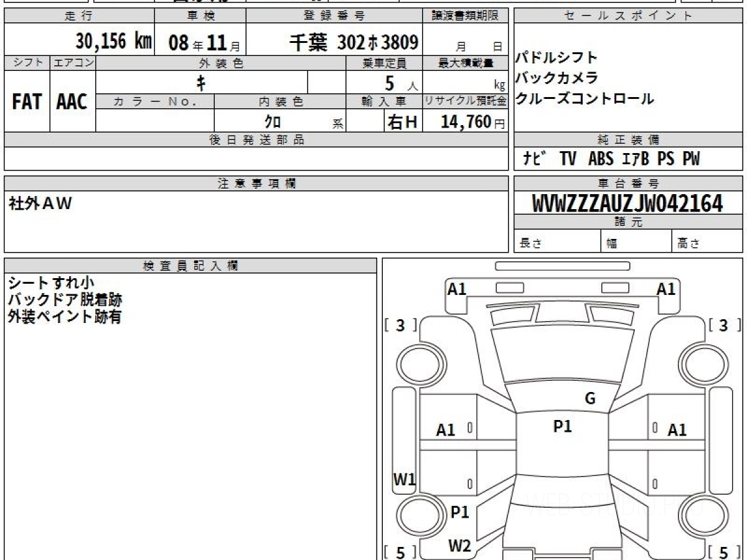This screenshot has width=747, height=560.
Task: Click the 最大積載量 header
Action: [x=466, y=63]
